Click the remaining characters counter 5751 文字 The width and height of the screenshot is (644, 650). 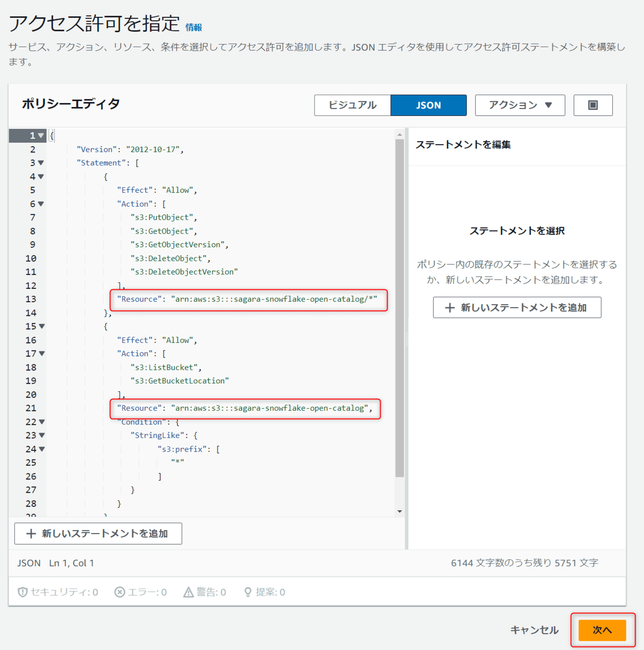tap(576, 563)
